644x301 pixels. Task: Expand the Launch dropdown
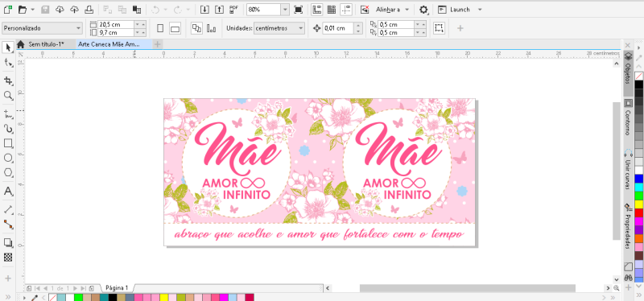[x=480, y=10]
